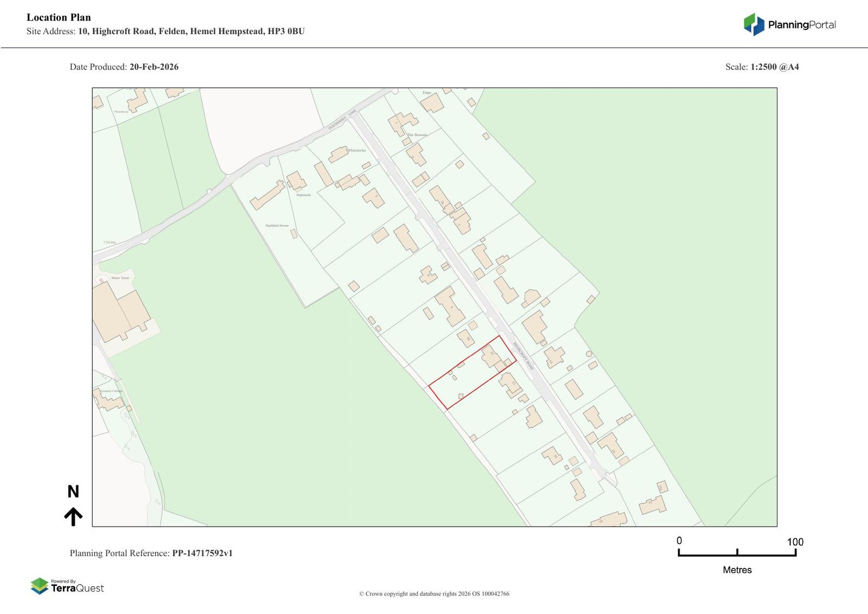
Task: Click the Highfield House label
Action: click(277, 226)
